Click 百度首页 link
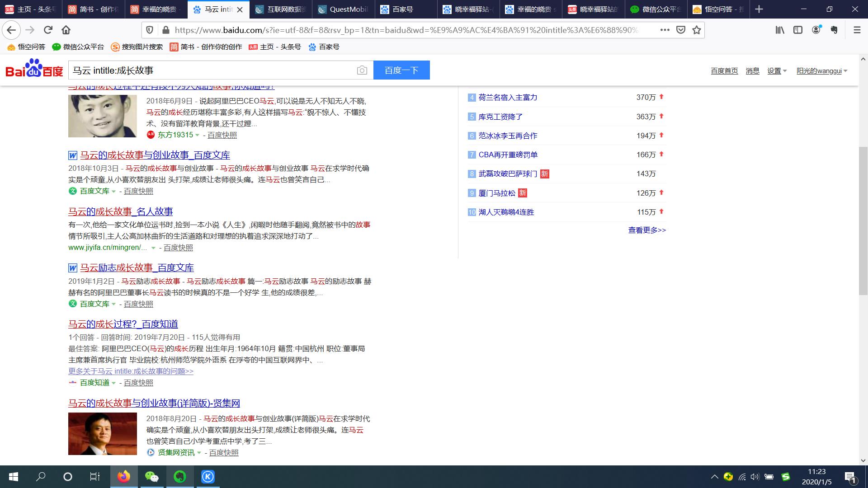 tap(724, 71)
